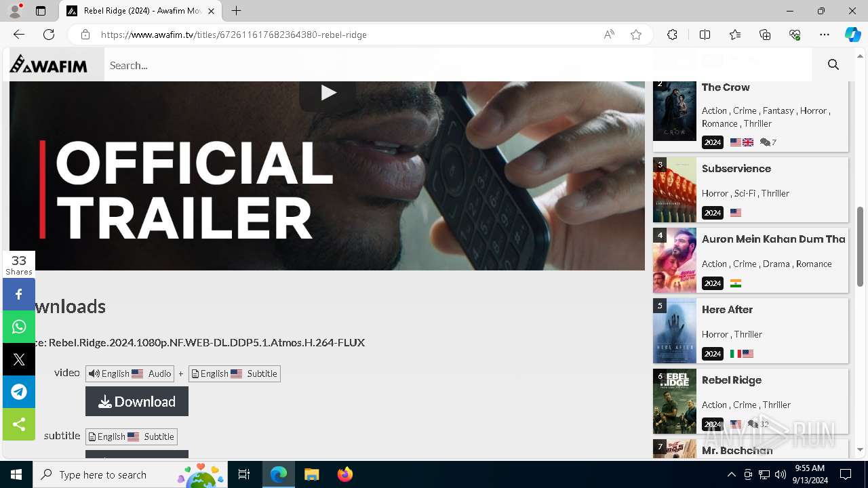Viewport: 868px width, 488px height.
Task: Go back in the browser
Action: [19, 35]
